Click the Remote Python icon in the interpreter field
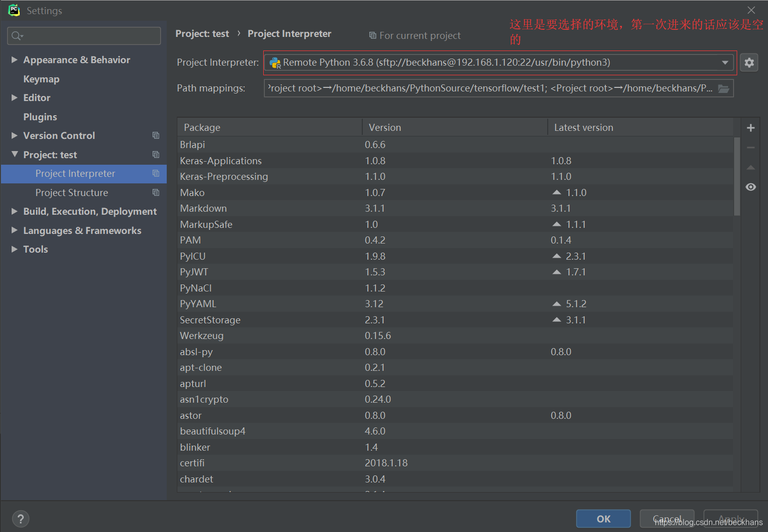 [275, 63]
